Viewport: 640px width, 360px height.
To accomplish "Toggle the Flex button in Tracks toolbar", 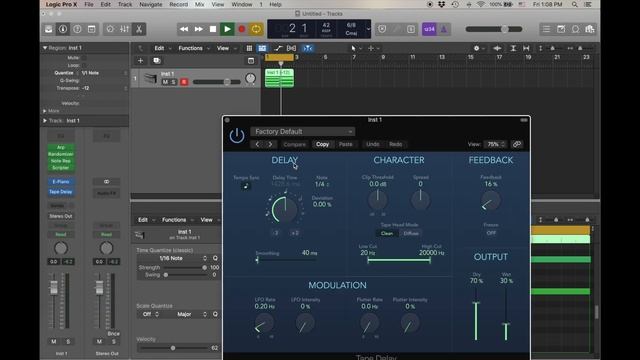I will click(291, 48).
